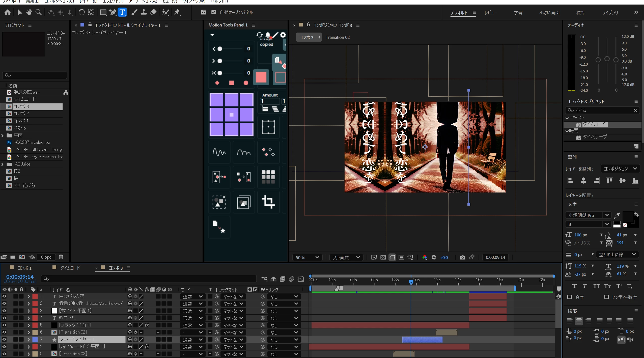Select the Hand tool in toolbar
The image size is (644, 358).
(x=29, y=12)
